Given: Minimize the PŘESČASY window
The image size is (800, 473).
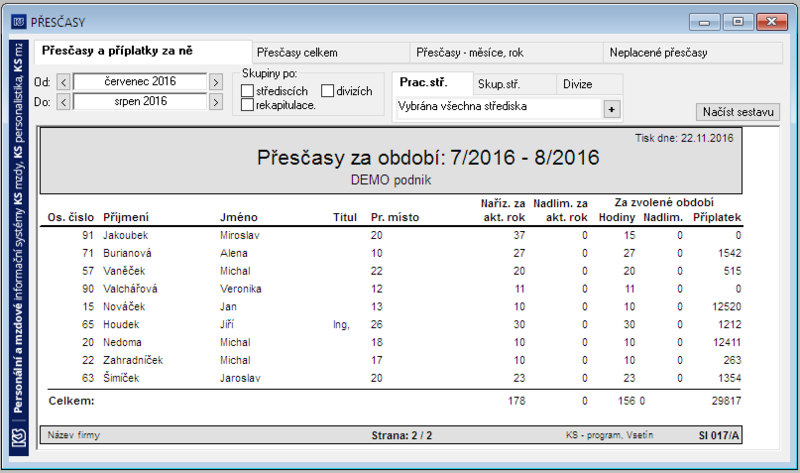Looking at the screenshot, I should click(705, 22).
